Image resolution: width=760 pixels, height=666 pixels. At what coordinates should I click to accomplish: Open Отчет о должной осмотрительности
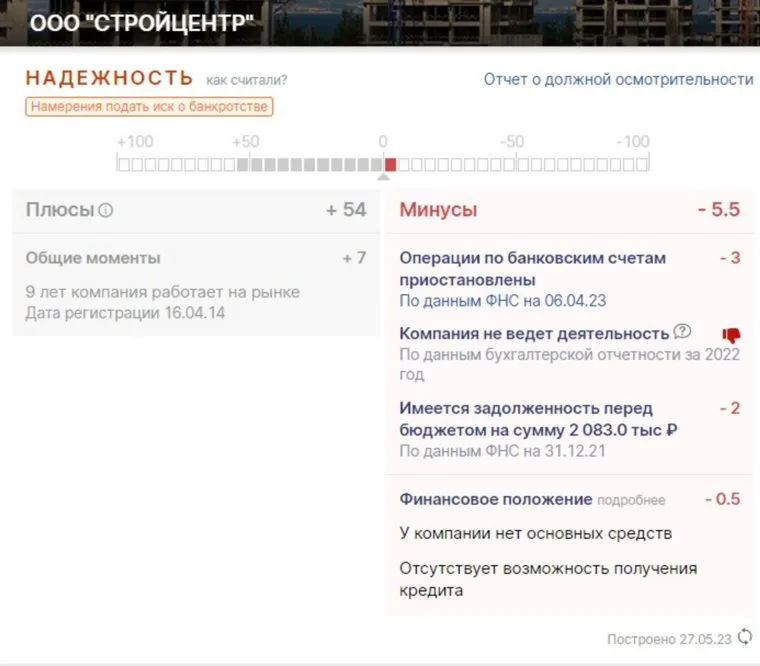click(618, 79)
